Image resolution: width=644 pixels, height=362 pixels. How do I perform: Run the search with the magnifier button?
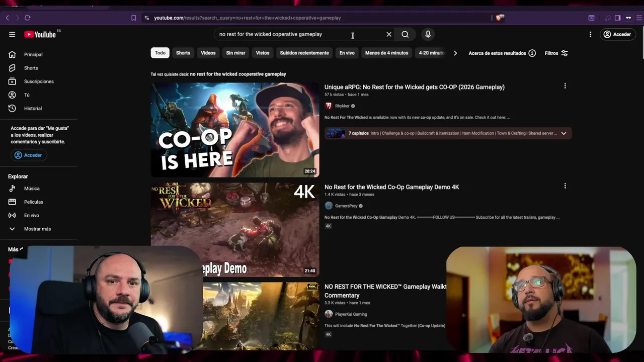pos(405,34)
